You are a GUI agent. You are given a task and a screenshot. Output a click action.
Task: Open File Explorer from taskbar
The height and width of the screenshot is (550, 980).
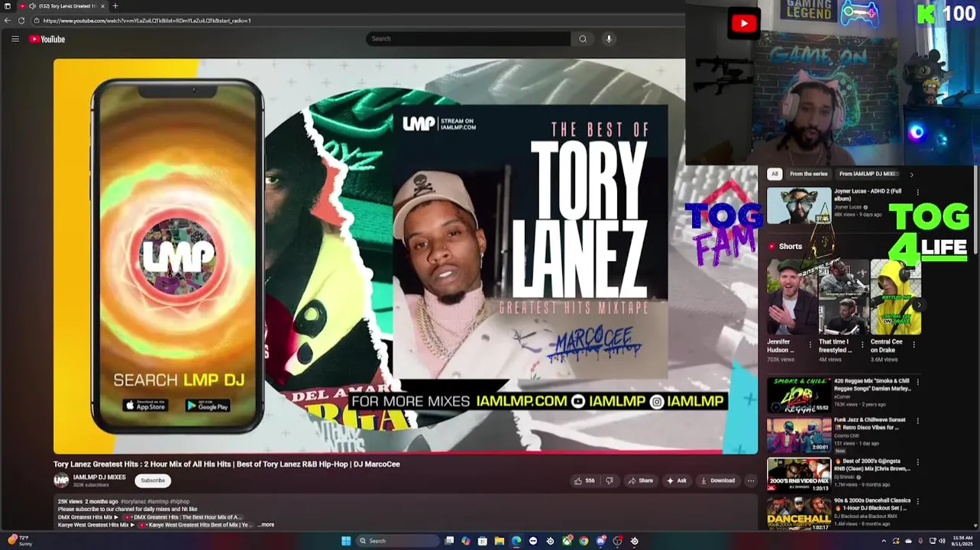click(500, 541)
